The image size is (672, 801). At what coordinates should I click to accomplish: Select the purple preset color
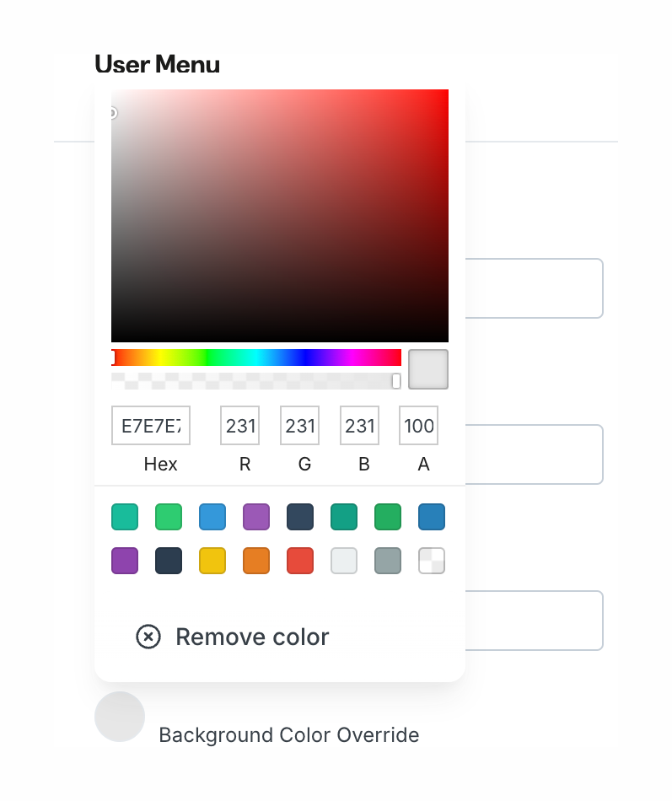[x=256, y=517]
